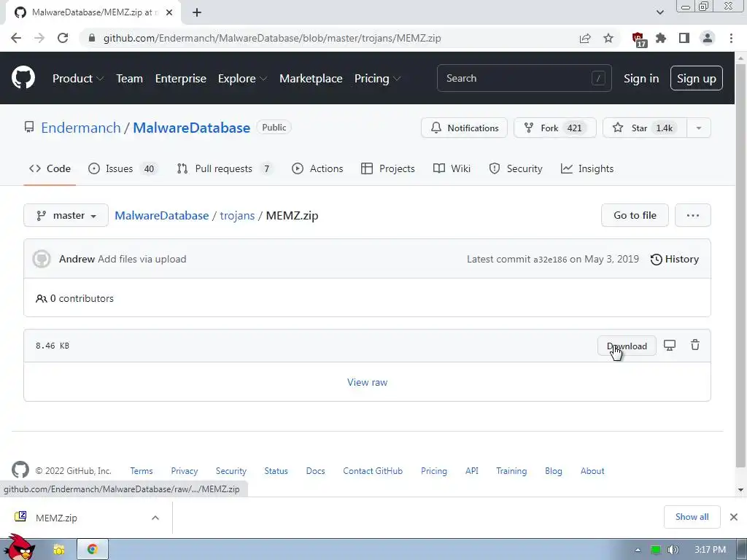
Task: Open the Insights tab
Action: pyautogui.click(x=587, y=168)
